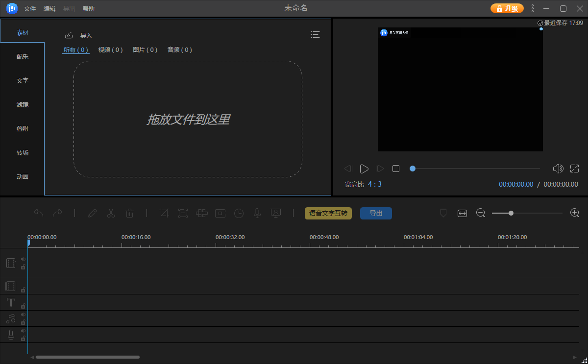This screenshot has width=588, height=364.
Task: Adjust the timeline zoom slider
Action: pyautogui.click(x=527, y=213)
